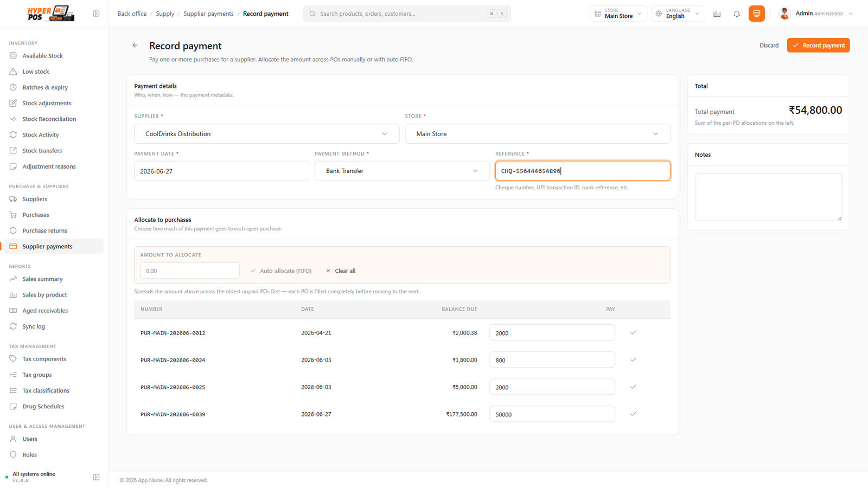The width and height of the screenshot is (868, 488).
Task: Click the Discard button
Action: 769,46
